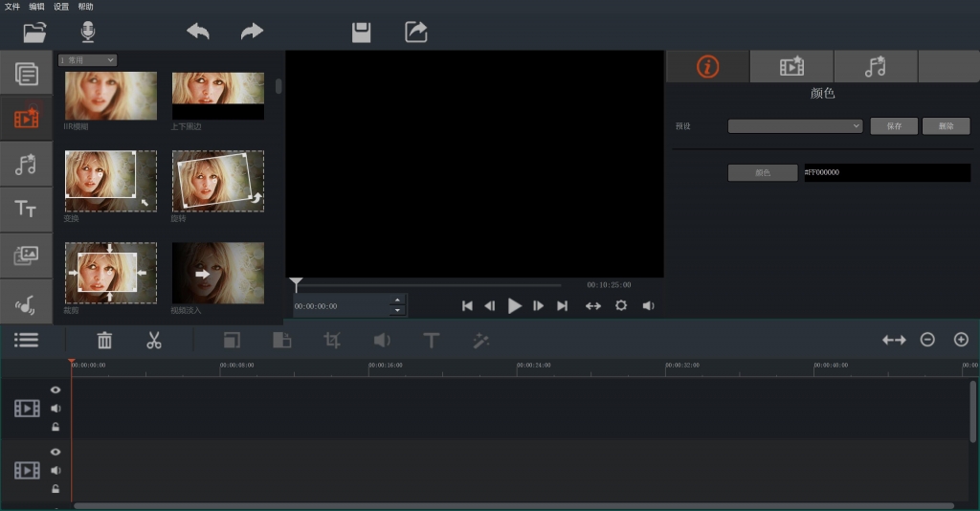Screen dimensions: 980x511
Task: Click the 00:00:00:00 timecode field
Action: [x=342, y=306]
